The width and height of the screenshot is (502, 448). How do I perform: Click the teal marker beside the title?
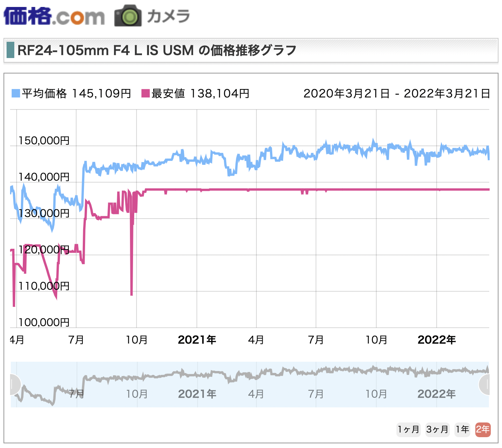pos(10,50)
